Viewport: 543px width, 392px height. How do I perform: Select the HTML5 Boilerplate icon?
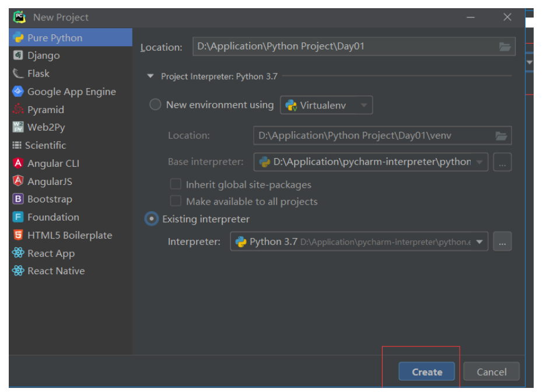[18, 235]
